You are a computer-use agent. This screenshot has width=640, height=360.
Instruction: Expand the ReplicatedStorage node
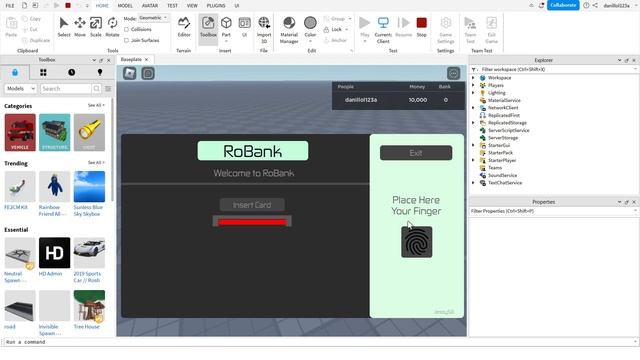[473, 123]
